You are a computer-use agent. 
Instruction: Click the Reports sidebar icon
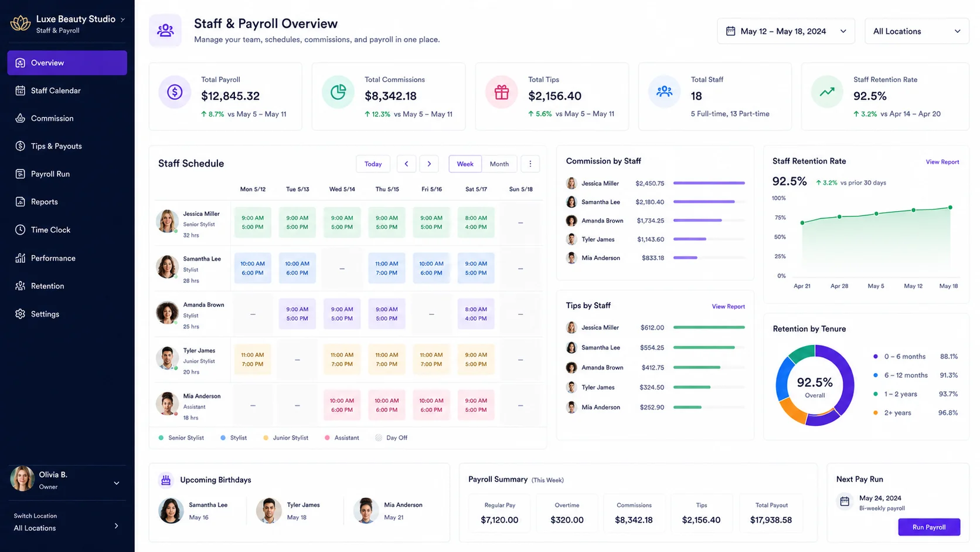coord(20,202)
